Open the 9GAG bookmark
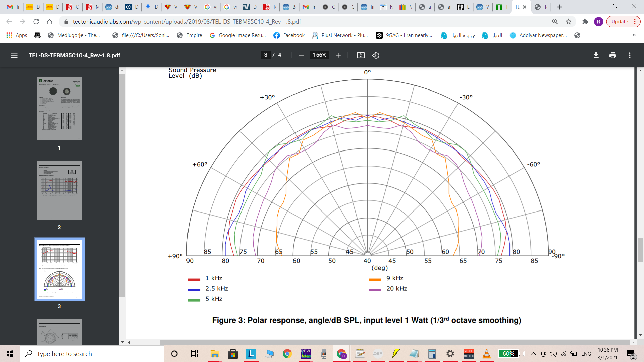The image size is (644, 362). [x=404, y=35]
